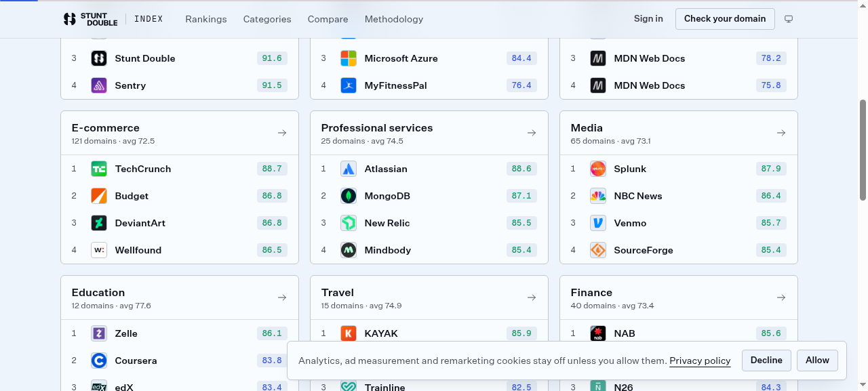The width and height of the screenshot is (868, 391).
Task: Click the Budget logo icon
Action: (99, 196)
